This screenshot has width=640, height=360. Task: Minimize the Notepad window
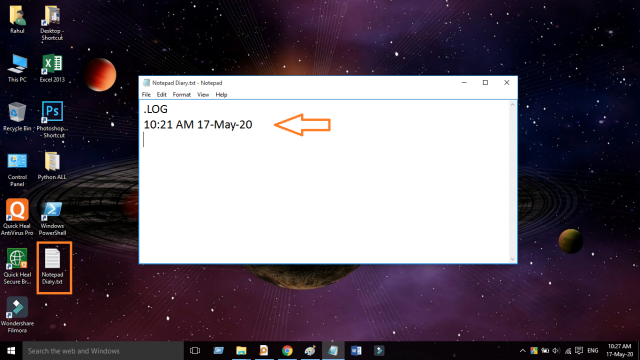coord(464,82)
